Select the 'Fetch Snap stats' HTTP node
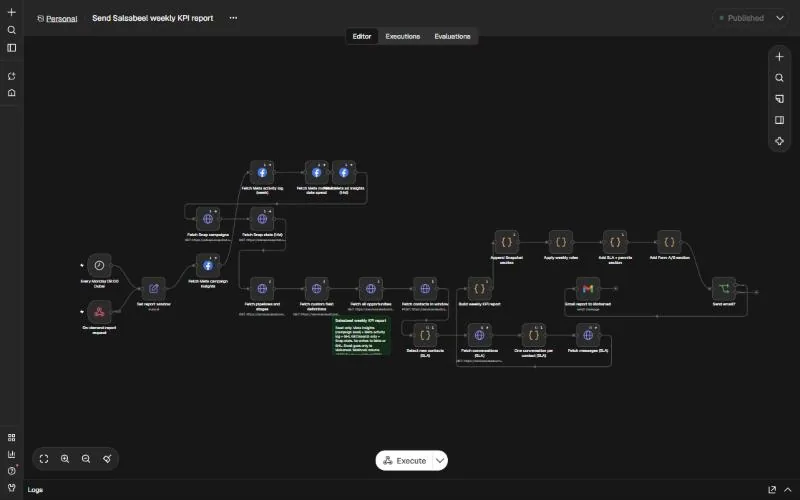800x500 pixels. pos(262,219)
